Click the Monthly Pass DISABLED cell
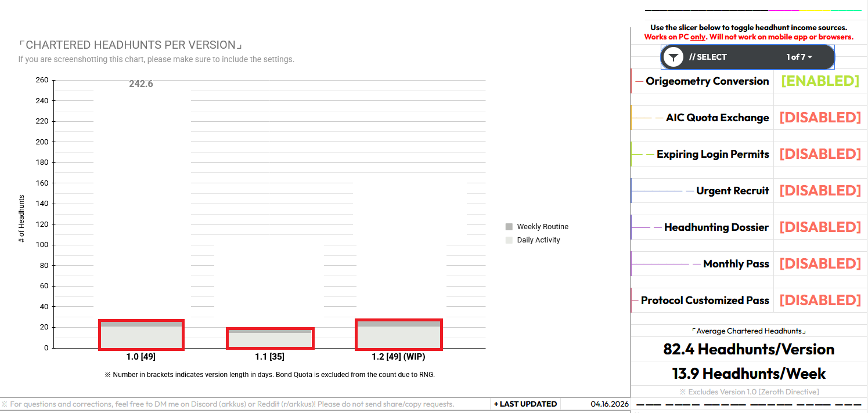The width and height of the screenshot is (868, 413). (x=820, y=264)
